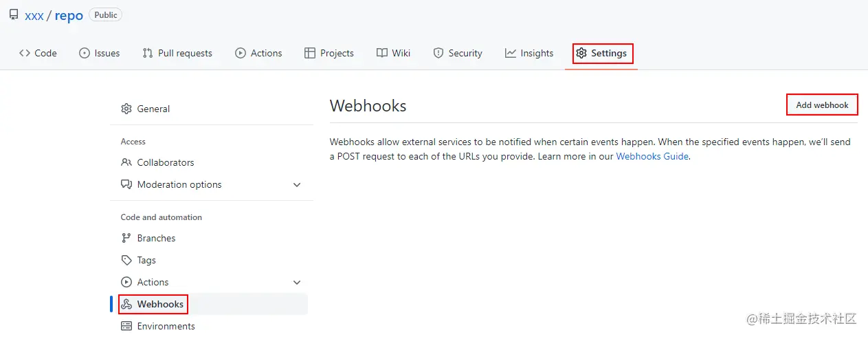This screenshot has width=868, height=337.
Task: Click the General gear icon in sidebar
Action: (126, 109)
